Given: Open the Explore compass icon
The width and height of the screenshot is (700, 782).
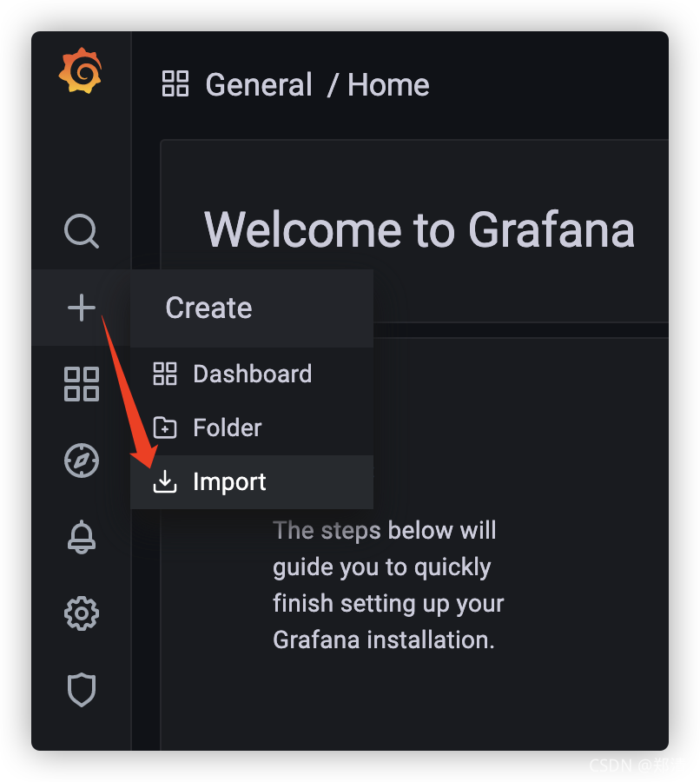Looking at the screenshot, I should pyautogui.click(x=82, y=461).
